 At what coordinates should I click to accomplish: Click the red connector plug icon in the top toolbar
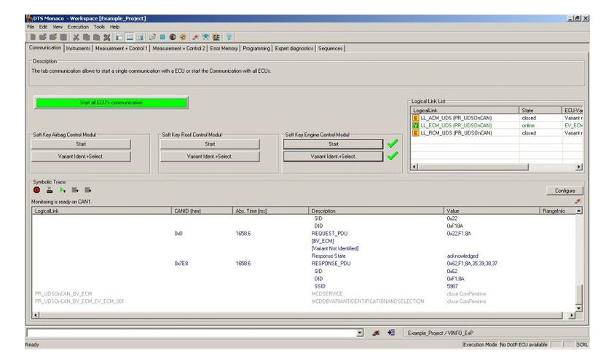(195, 37)
